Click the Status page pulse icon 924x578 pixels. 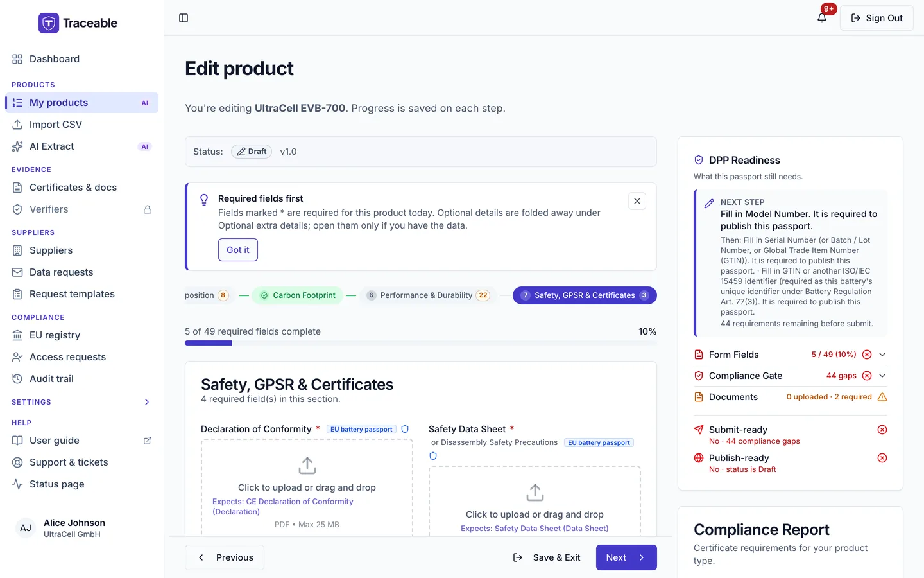click(x=17, y=484)
